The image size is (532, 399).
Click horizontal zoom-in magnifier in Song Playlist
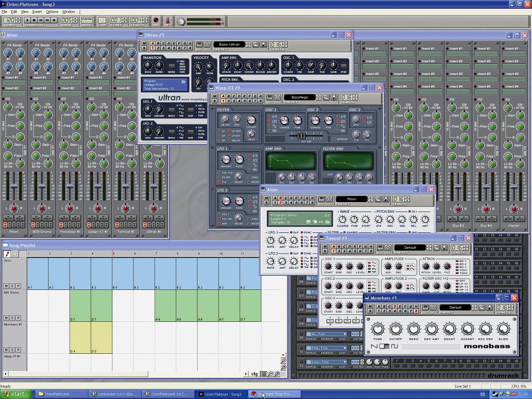[x=278, y=374]
